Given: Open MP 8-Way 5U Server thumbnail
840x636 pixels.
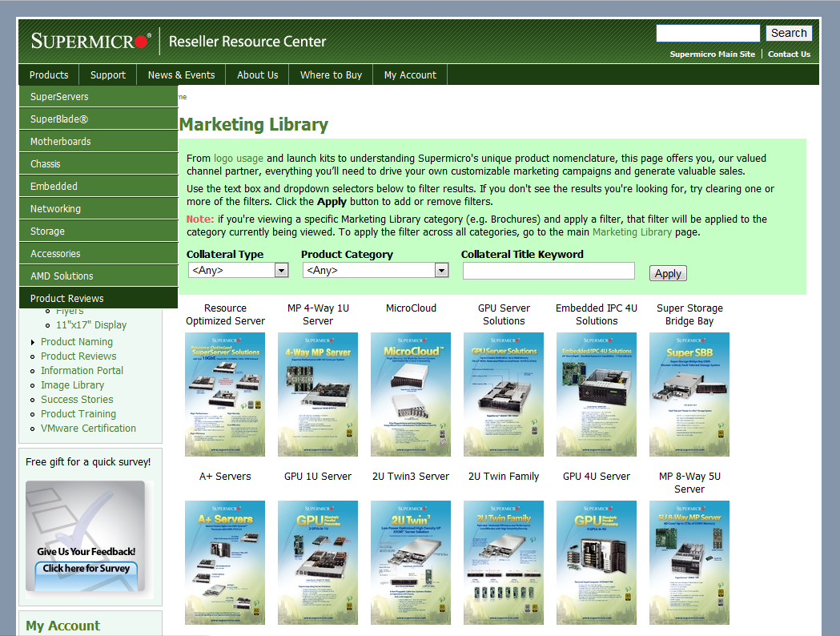Looking at the screenshot, I should [x=689, y=562].
